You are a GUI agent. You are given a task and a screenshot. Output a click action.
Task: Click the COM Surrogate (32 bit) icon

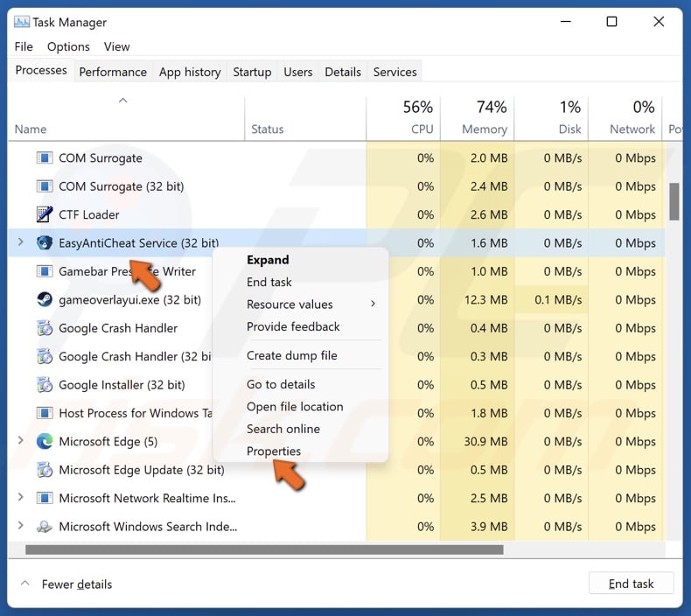tap(44, 186)
